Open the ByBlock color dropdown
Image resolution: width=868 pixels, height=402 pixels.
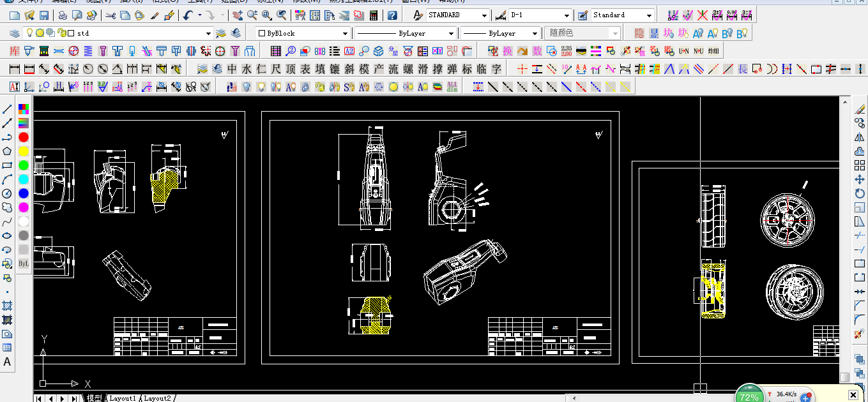(x=345, y=33)
